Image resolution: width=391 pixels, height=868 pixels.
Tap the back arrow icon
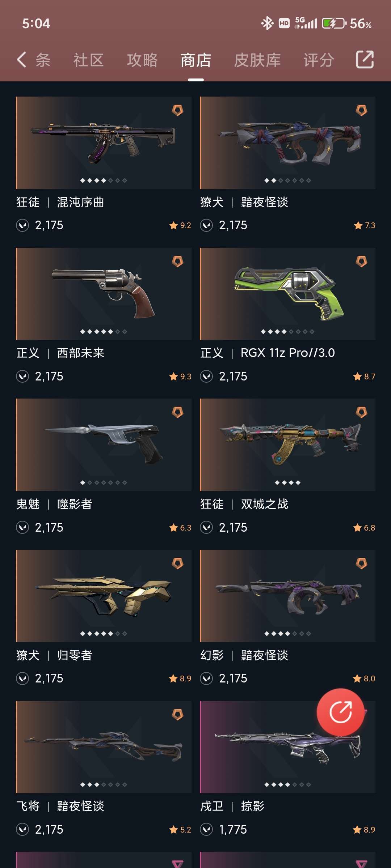(x=21, y=60)
